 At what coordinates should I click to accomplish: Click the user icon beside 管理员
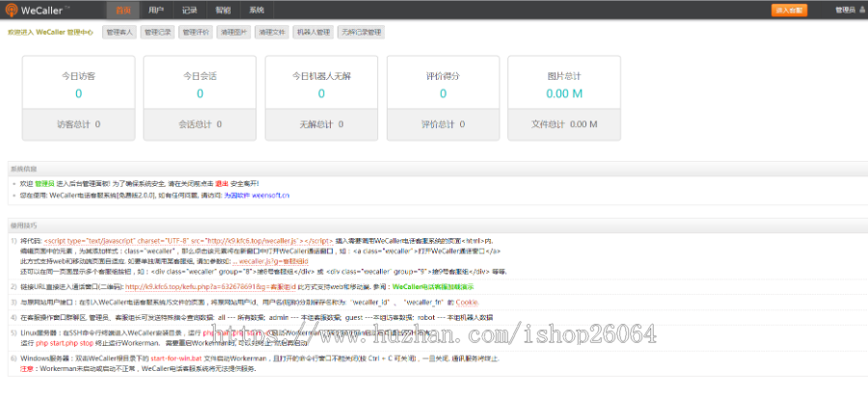click(861, 10)
